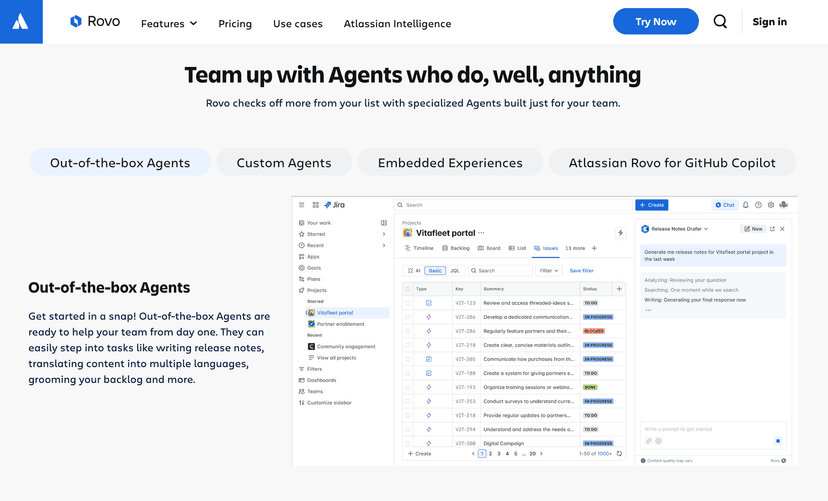Click the Sign in link
The height and width of the screenshot is (501, 828).
point(769,22)
